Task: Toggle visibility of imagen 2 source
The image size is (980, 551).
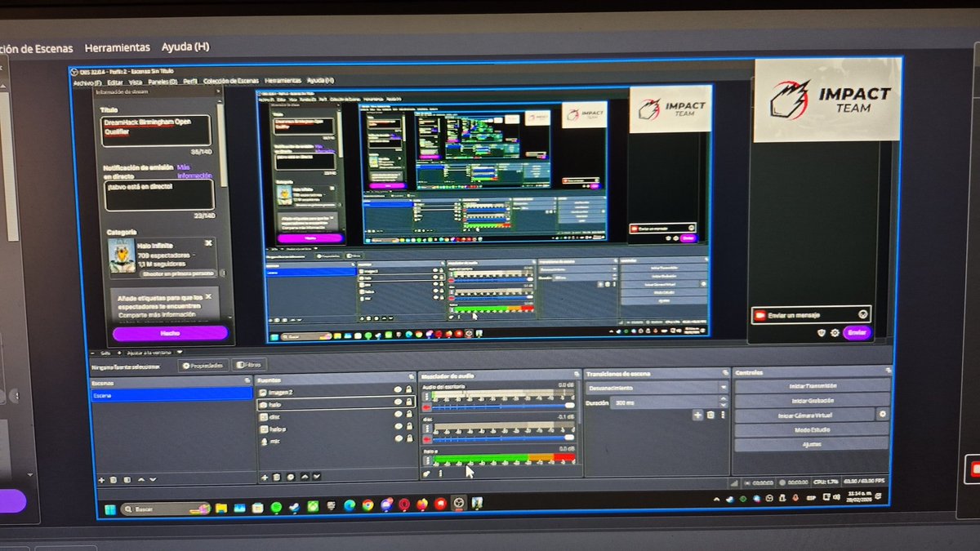Action: coord(398,389)
